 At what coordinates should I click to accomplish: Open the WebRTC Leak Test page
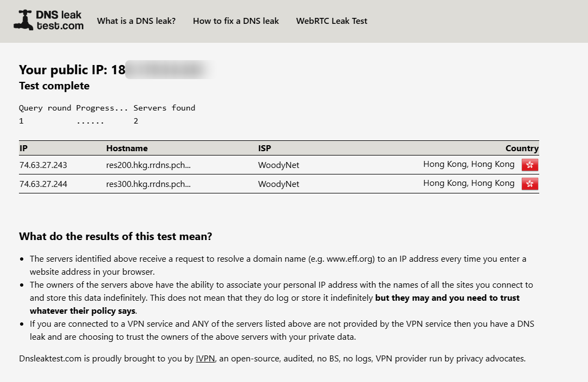(x=331, y=21)
